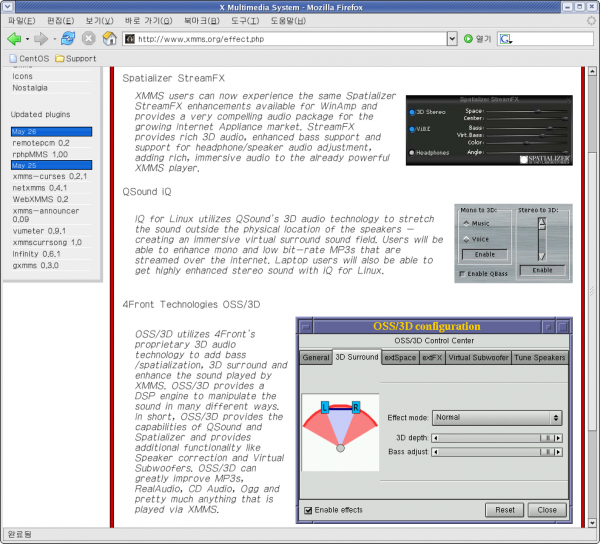Click the Bass adjust slider

(497, 452)
